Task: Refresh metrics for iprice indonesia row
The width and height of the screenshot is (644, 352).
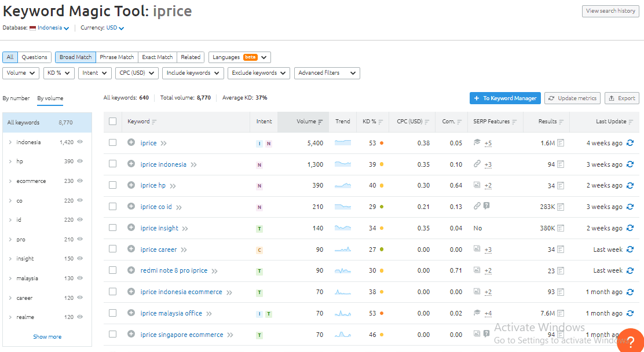Action: tap(630, 164)
